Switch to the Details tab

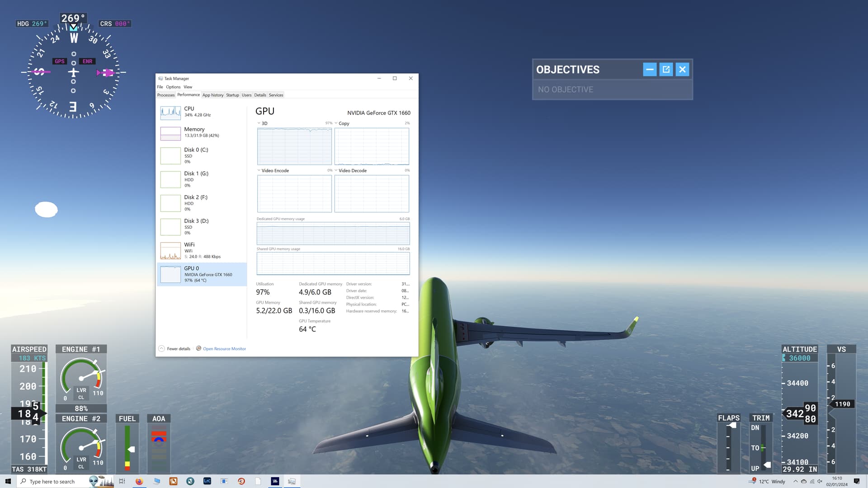pyautogui.click(x=260, y=95)
